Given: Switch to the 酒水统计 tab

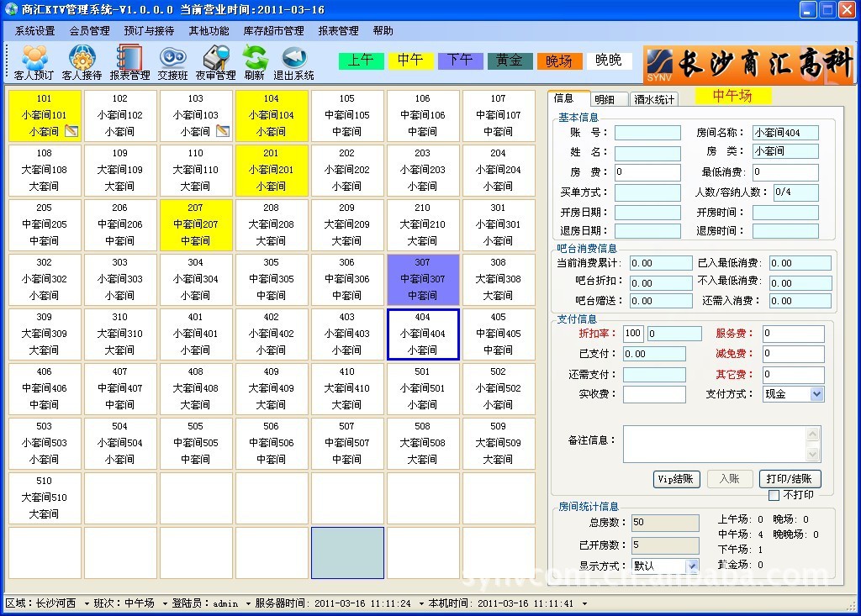Looking at the screenshot, I should [653, 99].
